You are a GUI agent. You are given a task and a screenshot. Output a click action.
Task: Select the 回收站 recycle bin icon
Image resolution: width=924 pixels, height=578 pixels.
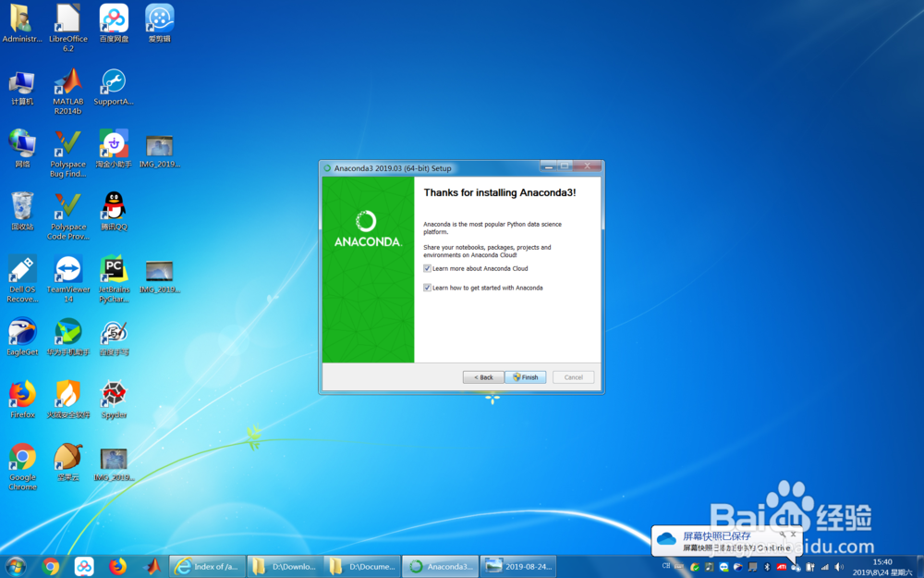pyautogui.click(x=22, y=211)
